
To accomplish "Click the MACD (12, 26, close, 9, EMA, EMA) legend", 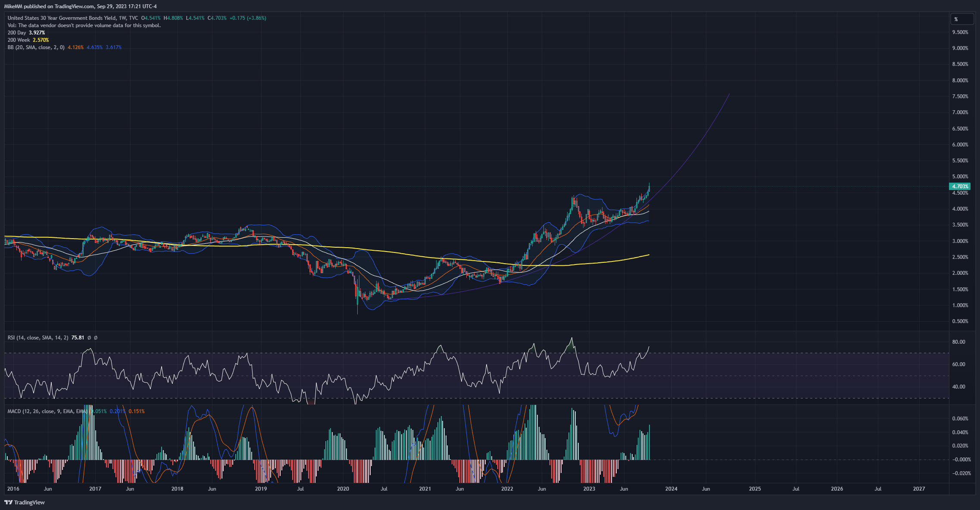I will click(47, 411).
